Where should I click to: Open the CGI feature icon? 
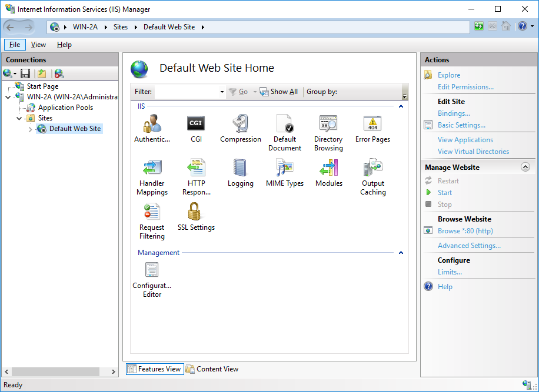click(x=196, y=125)
